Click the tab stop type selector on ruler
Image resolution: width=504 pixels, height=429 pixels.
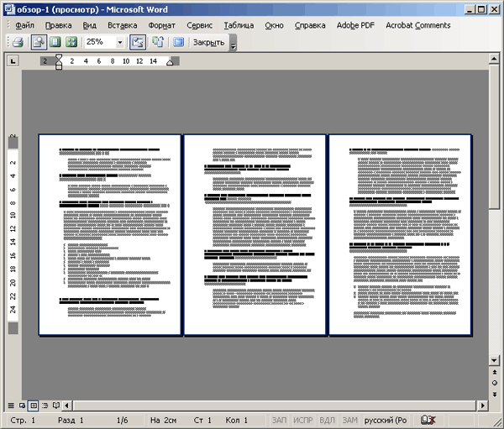pos(13,60)
